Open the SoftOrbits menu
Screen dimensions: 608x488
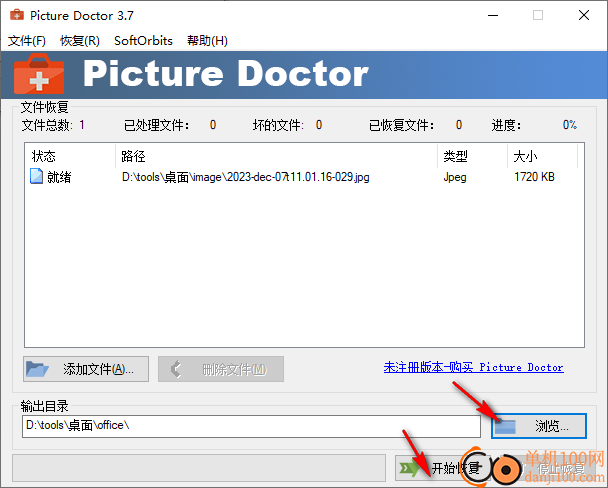tap(143, 41)
